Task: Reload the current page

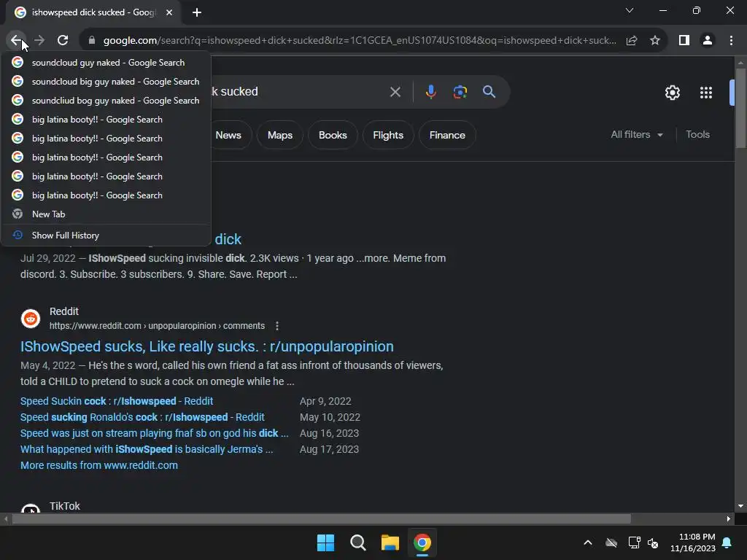Action: pos(63,41)
